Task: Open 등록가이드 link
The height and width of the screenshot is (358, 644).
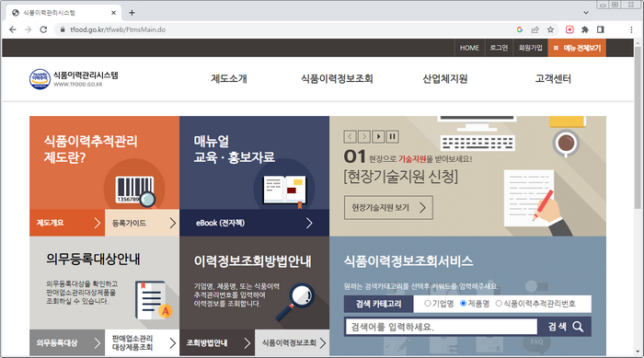Action: point(142,223)
